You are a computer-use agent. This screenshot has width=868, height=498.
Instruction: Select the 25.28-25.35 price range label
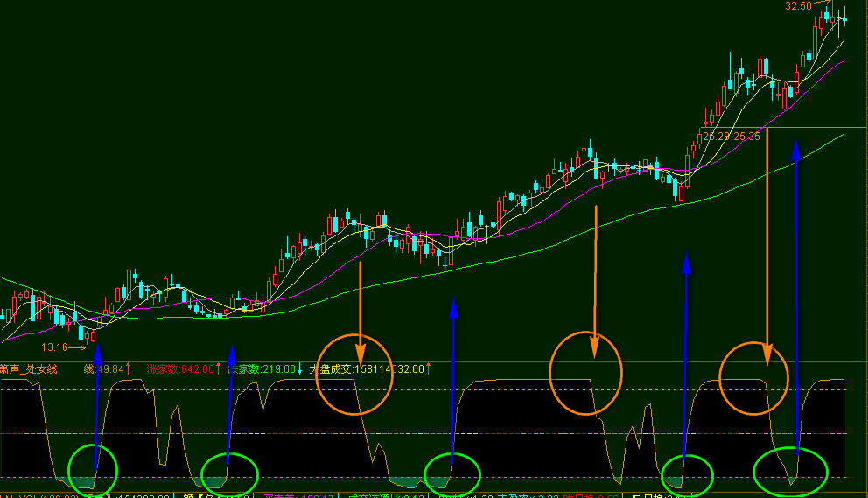coord(731,137)
